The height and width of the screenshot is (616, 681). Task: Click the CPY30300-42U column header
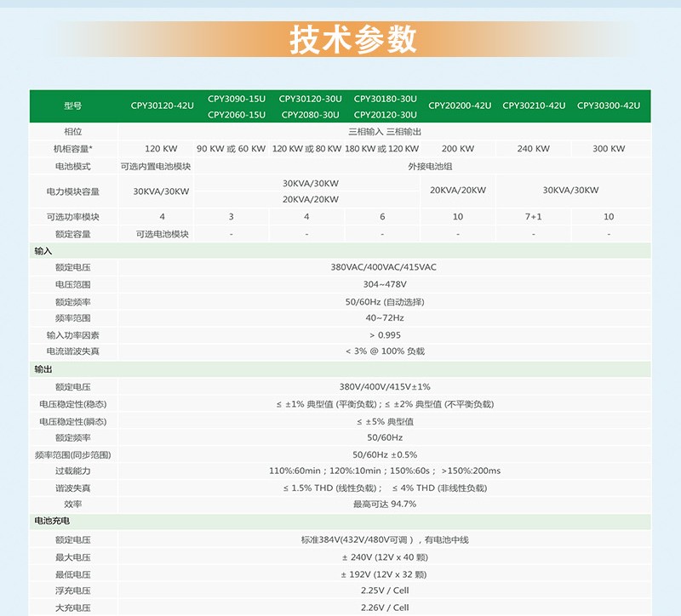(x=609, y=106)
